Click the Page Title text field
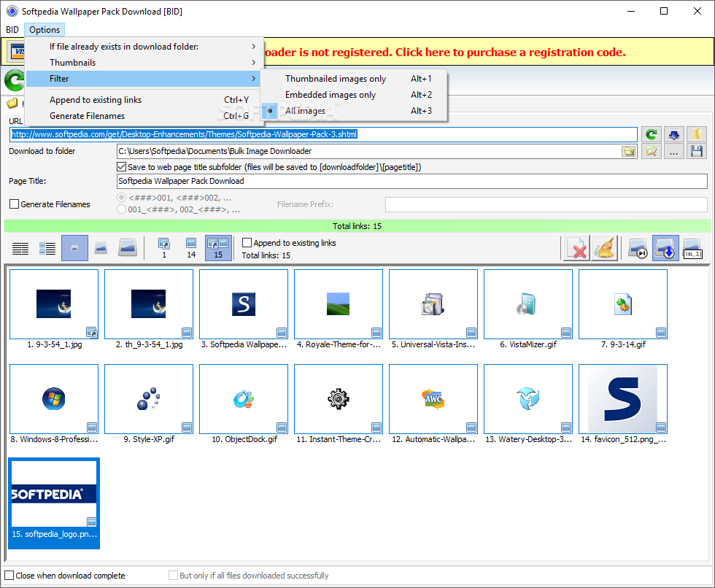This screenshot has height=588, width=715. (411, 181)
